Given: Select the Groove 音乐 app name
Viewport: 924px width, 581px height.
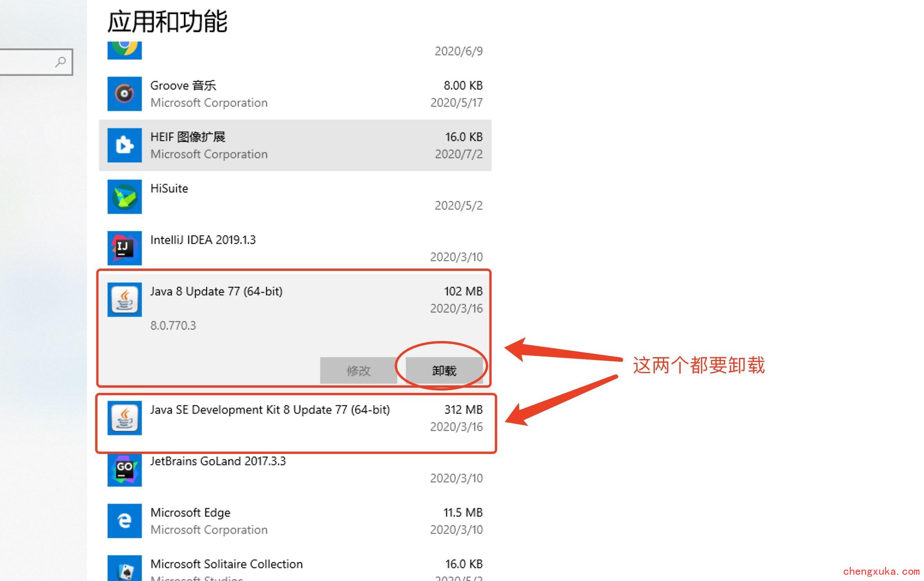Looking at the screenshot, I should [183, 85].
